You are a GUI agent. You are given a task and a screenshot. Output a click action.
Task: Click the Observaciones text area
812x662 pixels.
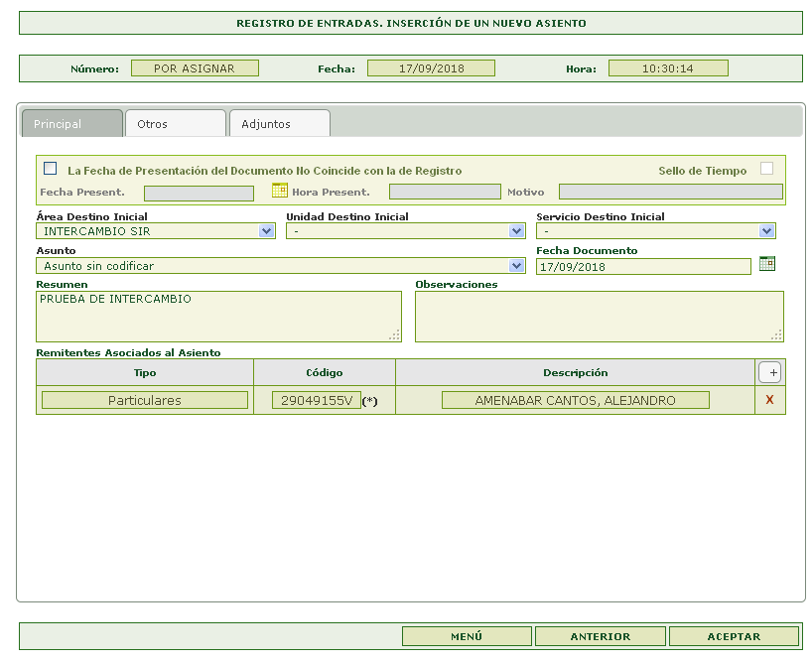point(600,317)
